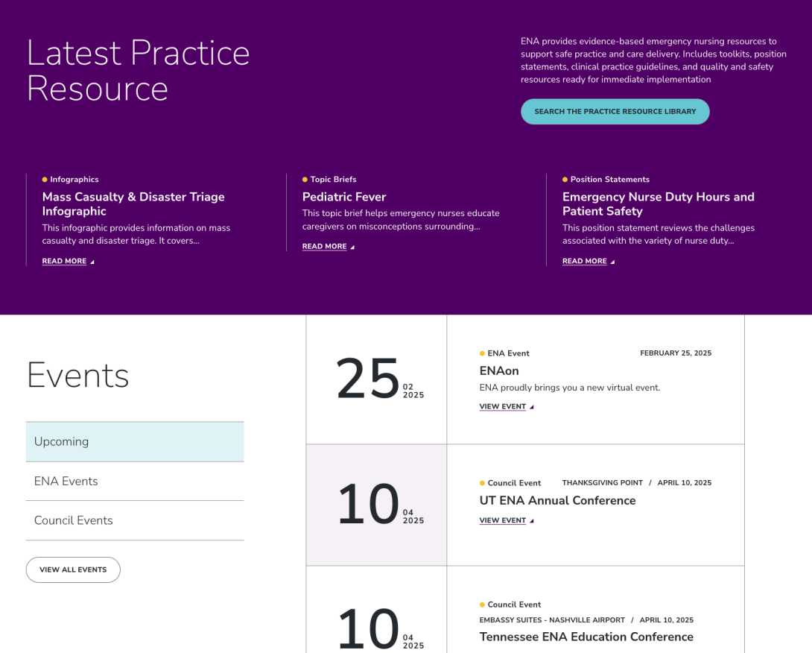
Task: Open Pediatric Fever topic brief title
Action: click(344, 197)
